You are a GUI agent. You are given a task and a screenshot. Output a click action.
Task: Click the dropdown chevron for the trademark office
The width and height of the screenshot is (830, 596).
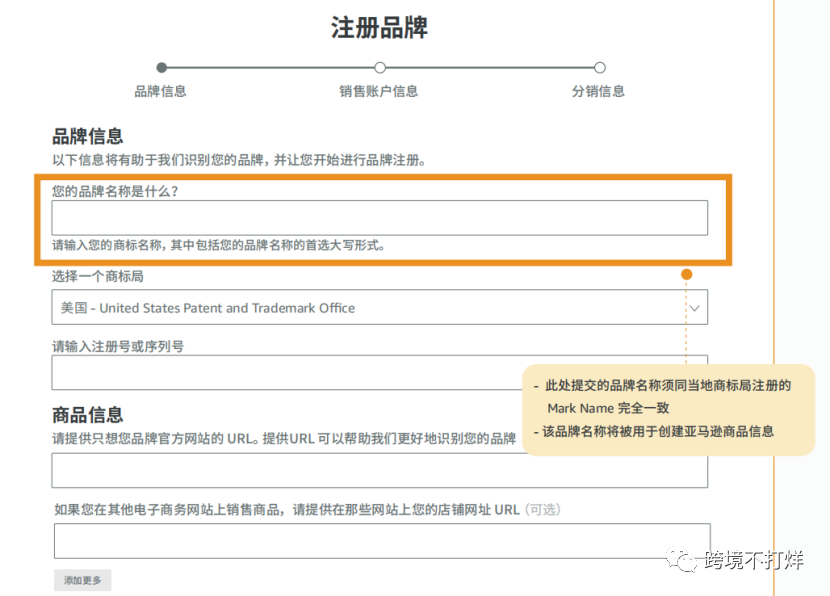pos(694,308)
